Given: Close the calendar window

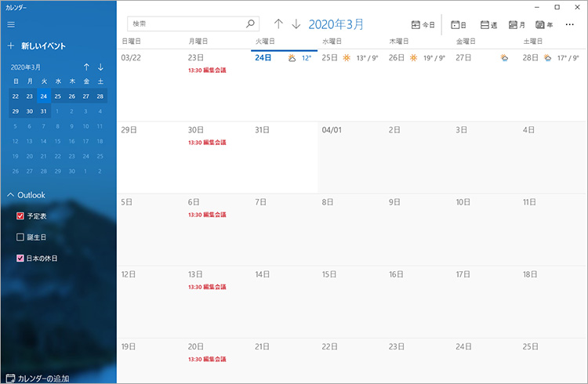Looking at the screenshot, I should (578, 7).
